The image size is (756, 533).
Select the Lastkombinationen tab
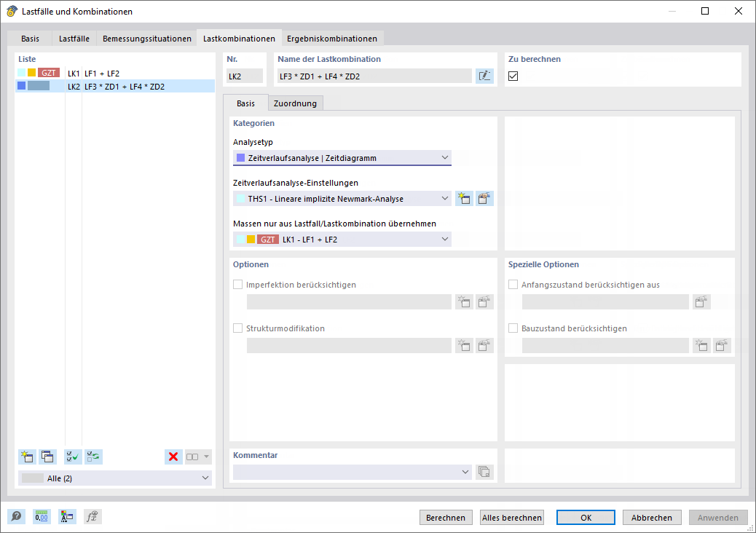[239, 39]
